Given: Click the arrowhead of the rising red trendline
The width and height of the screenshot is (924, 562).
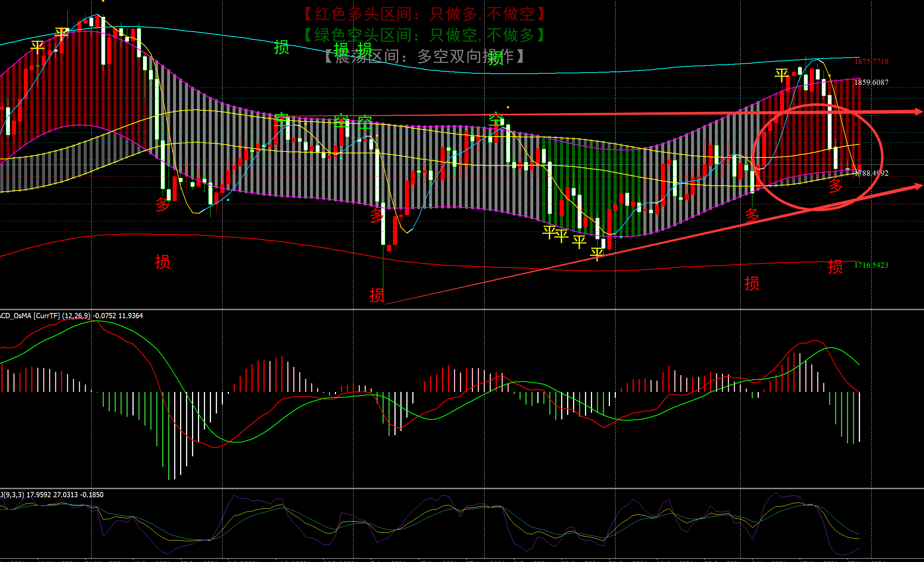Looking at the screenshot, I should tap(918, 186).
